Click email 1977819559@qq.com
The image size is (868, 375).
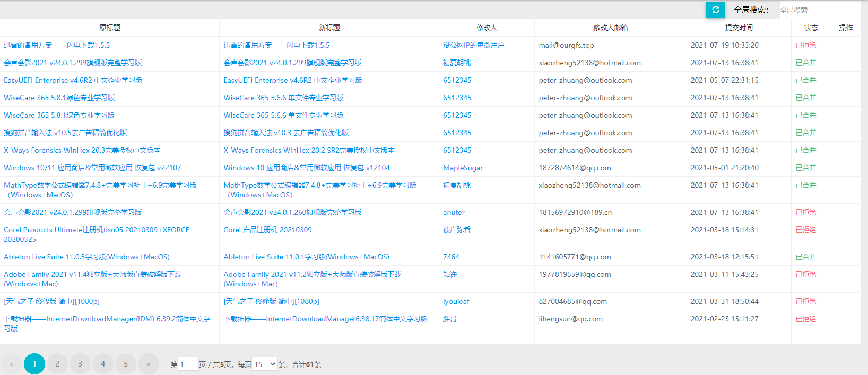[x=575, y=274]
